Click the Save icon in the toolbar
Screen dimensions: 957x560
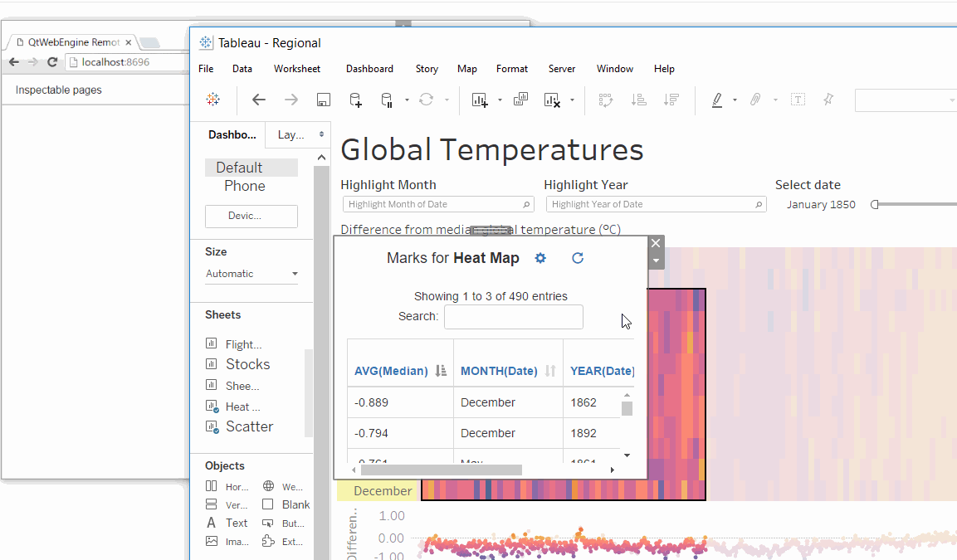[324, 100]
